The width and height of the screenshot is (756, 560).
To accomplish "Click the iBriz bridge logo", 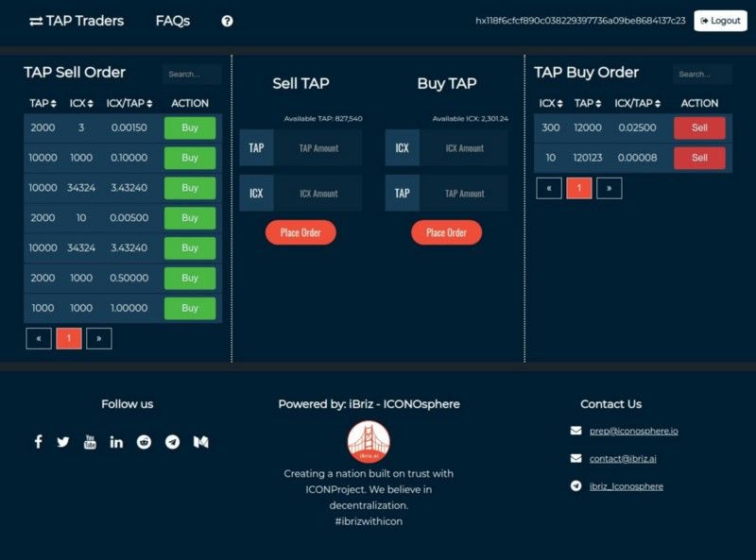I will tap(369, 442).
